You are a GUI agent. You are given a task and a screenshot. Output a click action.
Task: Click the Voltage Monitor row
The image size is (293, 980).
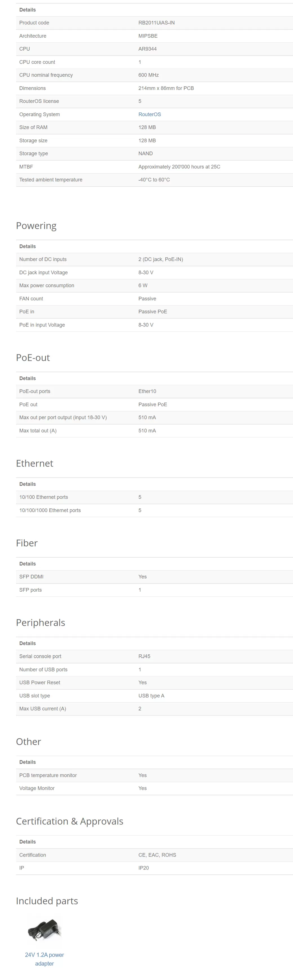pyautogui.click(x=154, y=788)
